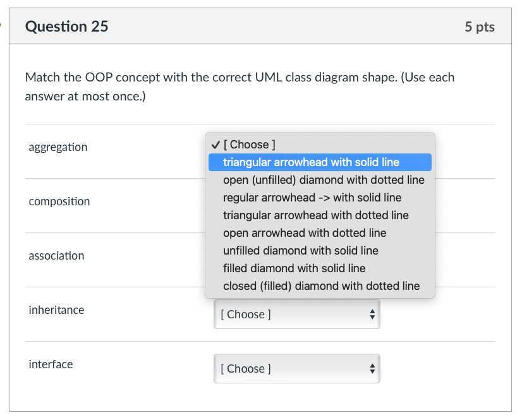Image resolution: width=522 pixels, height=420 pixels.
Task: Click the up-down arrows on interface dropdown
Action: click(372, 368)
